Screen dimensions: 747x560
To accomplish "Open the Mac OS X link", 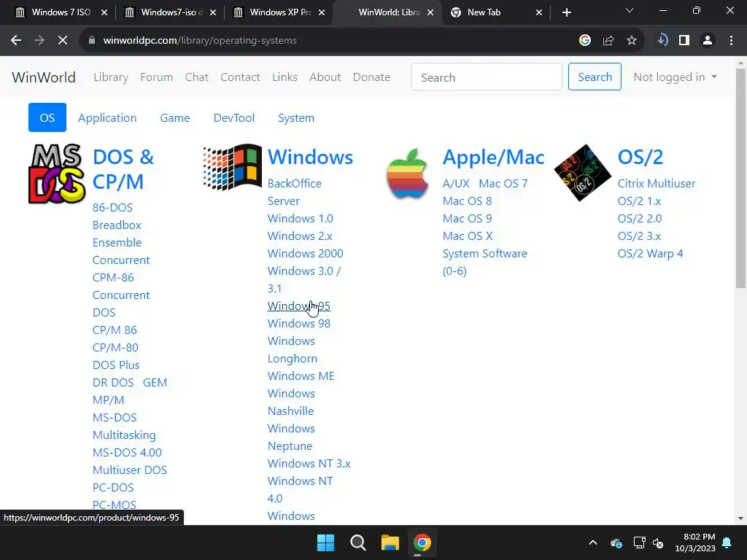I will (468, 236).
